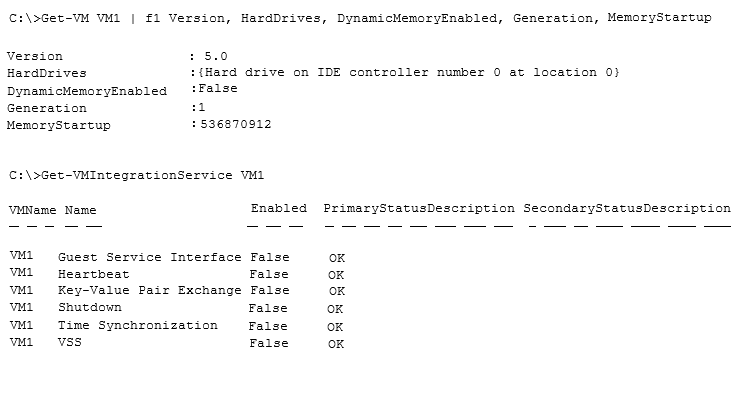Click the VMName column header
The image size is (745, 395).
pyautogui.click(x=32, y=210)
